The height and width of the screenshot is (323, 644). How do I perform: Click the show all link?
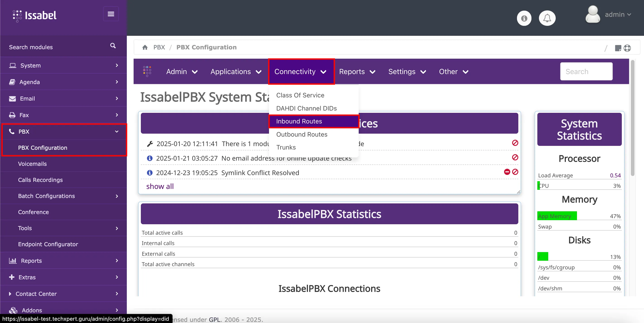click(x=160, y=186)
